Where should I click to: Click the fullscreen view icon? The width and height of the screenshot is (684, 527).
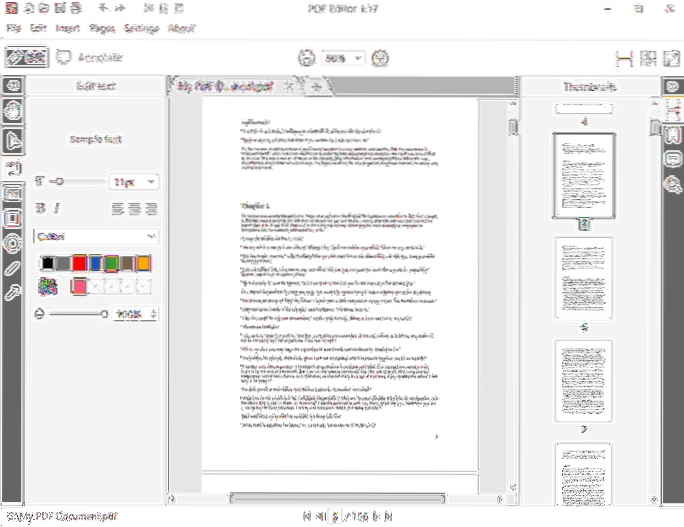pyautogui.click(x=671, y=58)
